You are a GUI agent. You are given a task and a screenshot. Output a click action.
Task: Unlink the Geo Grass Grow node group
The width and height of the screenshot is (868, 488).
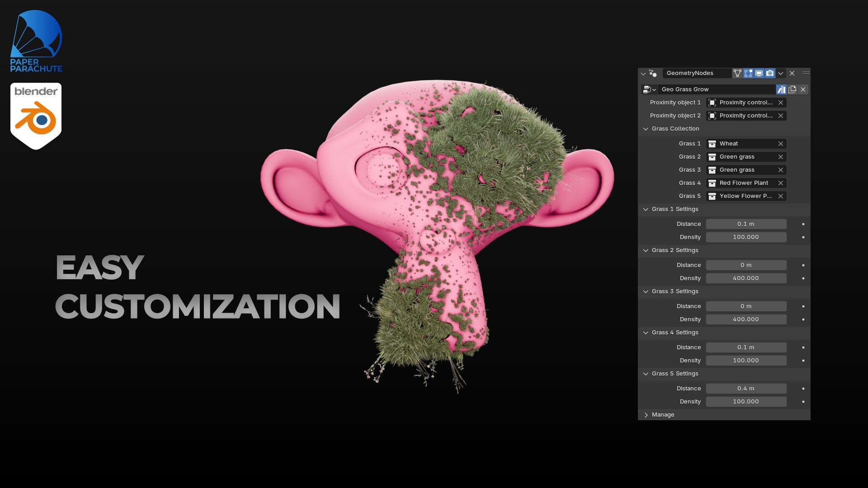point(803,89)
